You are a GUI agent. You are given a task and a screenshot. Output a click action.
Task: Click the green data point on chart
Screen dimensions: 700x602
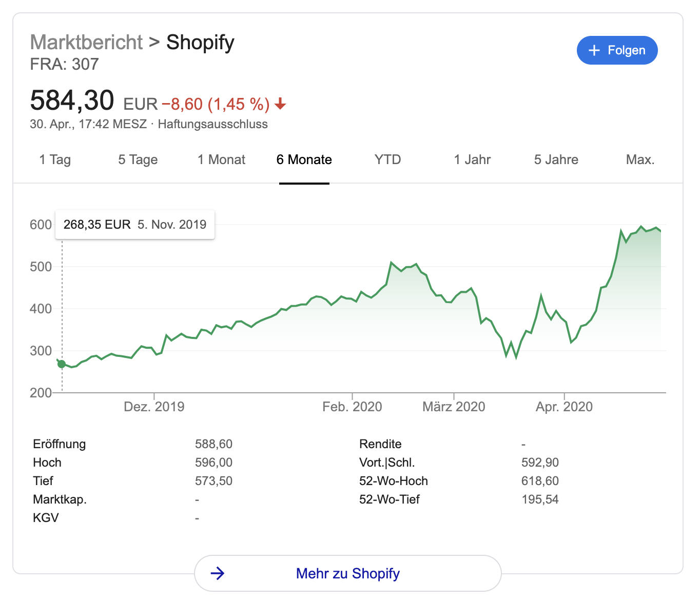[62, 364]
